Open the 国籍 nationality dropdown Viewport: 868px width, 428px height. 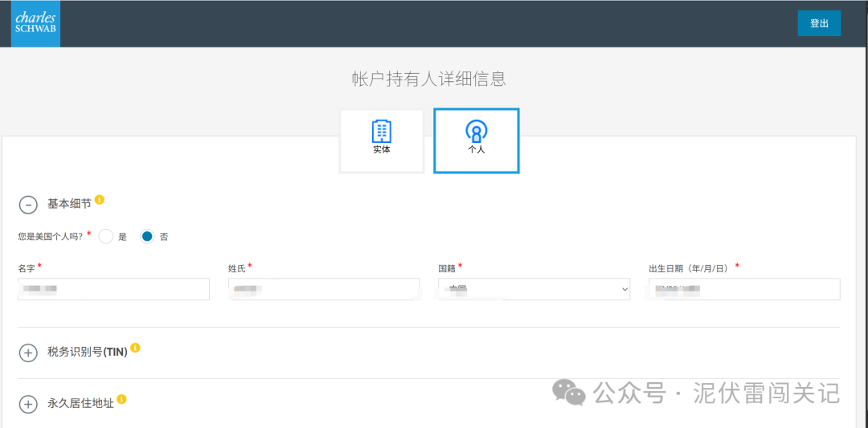(x=534, y=289)
